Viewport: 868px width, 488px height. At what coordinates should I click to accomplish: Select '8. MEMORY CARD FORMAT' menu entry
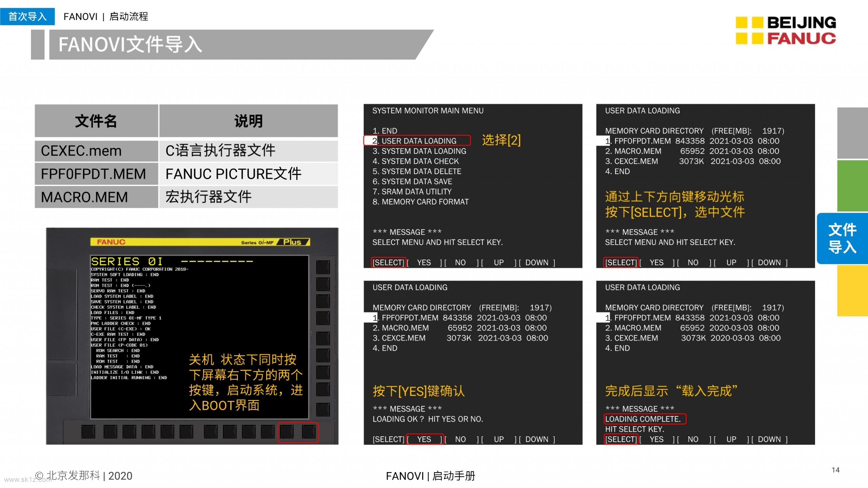[420, 202]
